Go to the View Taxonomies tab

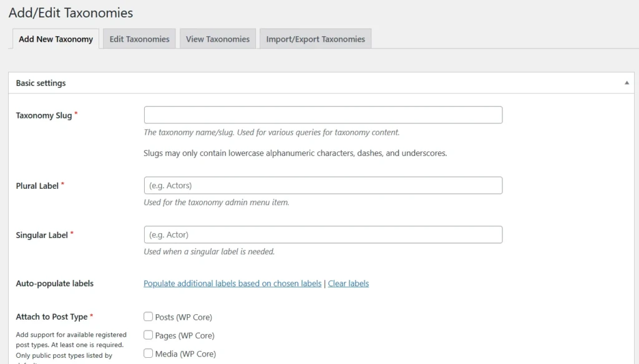point(217,39)
